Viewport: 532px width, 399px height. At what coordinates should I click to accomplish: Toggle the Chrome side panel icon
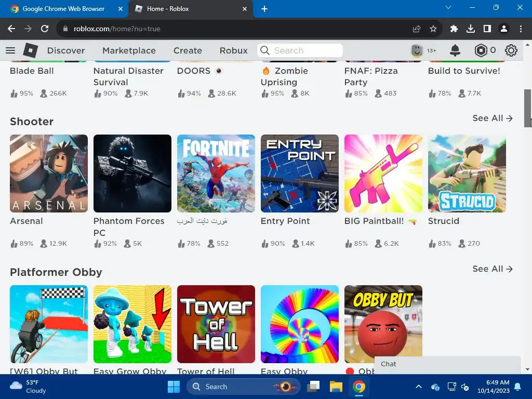[487, 29]
